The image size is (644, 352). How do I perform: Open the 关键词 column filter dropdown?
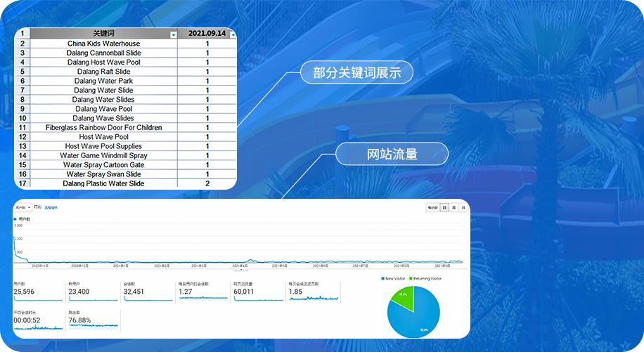pos(174,34)
